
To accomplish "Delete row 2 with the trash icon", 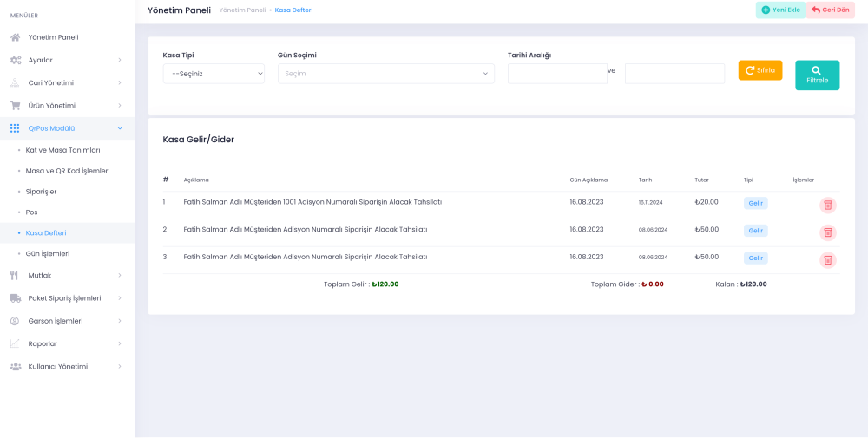I will click(827, 232).
